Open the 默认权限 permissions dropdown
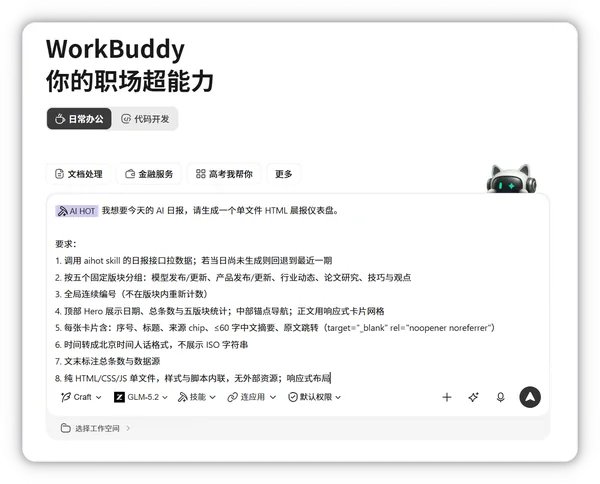600x484 pixels. coord(315,397)
